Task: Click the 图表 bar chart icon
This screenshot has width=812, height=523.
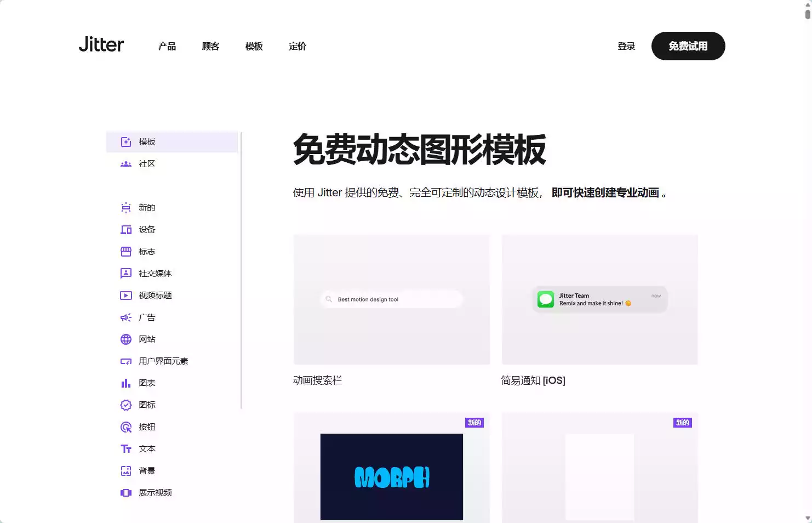Action: pos(126,383)
